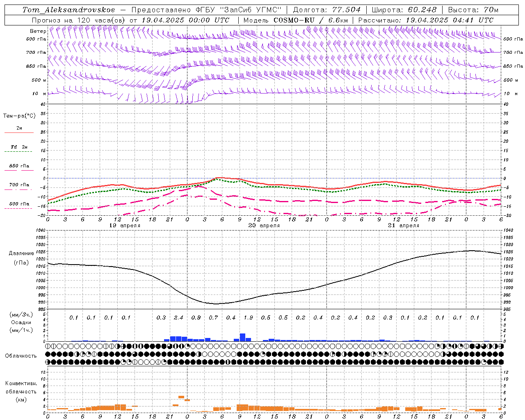The height and width of the screenshot is (420, 525).
Task: Click the tallest blue precipitation bar on 20 April
Action: click(242, 337)
